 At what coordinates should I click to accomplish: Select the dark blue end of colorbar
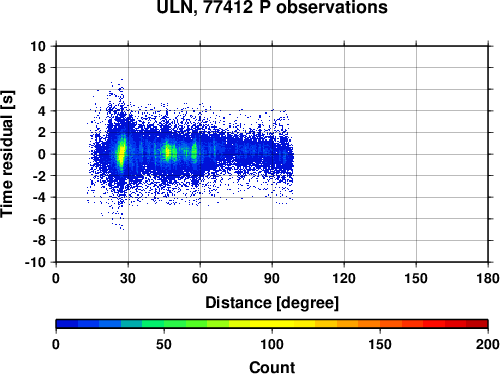[67, 324]
